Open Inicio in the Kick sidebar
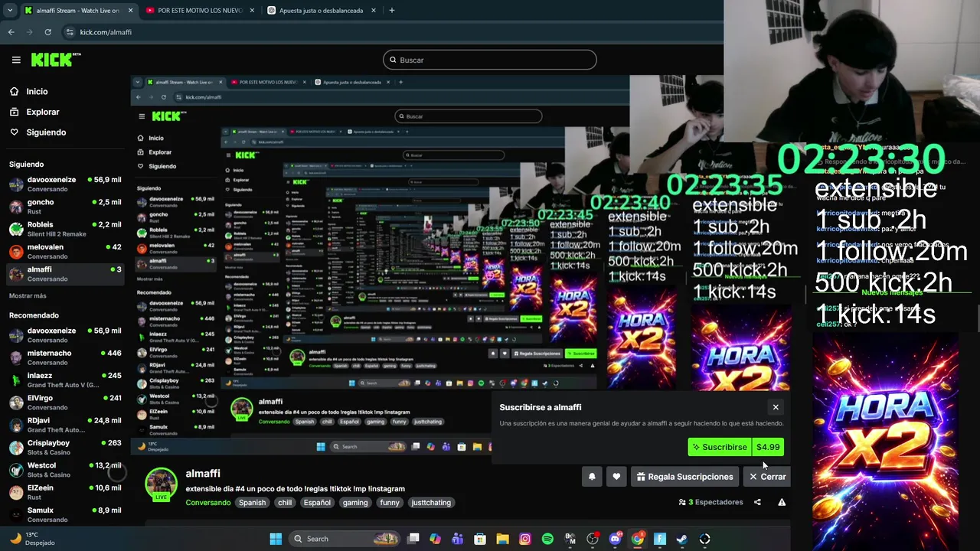 (37, 91)
